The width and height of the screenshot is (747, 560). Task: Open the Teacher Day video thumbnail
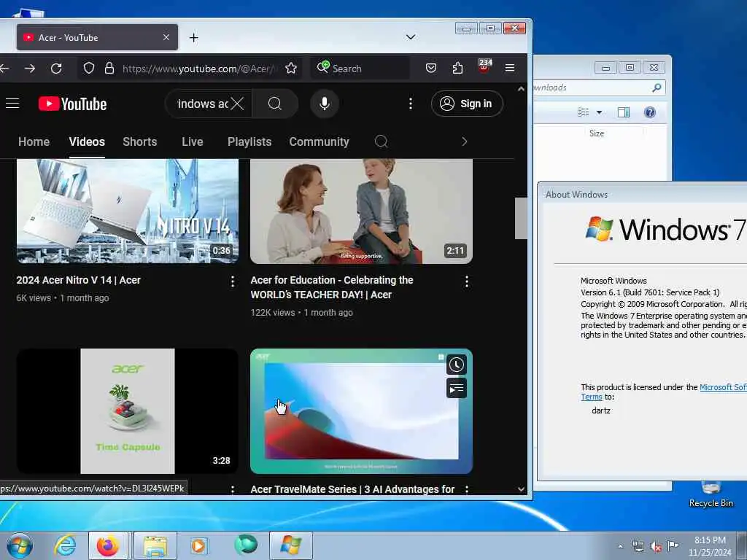tap(361, 211)
